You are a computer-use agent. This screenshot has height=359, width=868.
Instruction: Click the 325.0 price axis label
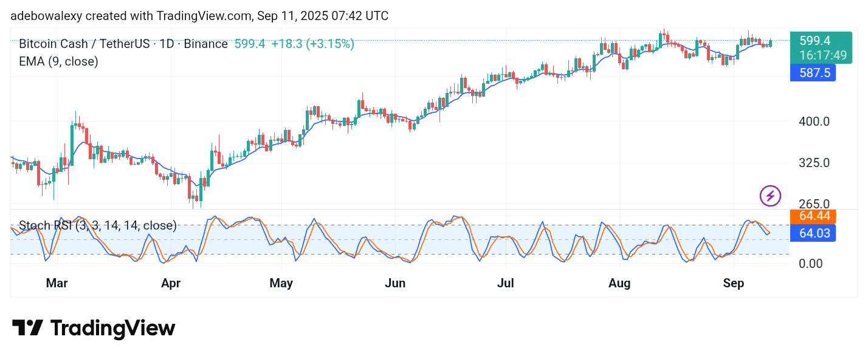point(815,163)
